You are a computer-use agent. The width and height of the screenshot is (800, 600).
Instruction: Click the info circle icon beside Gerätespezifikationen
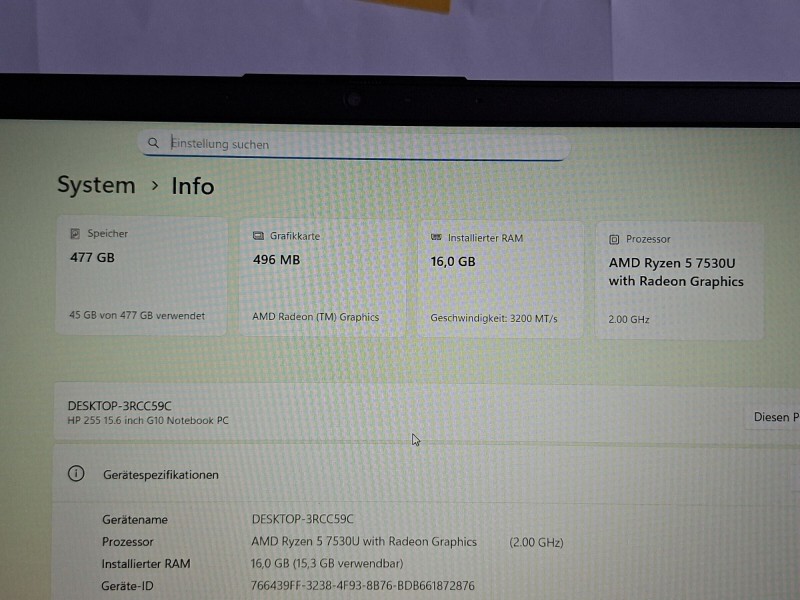[76, 474]
